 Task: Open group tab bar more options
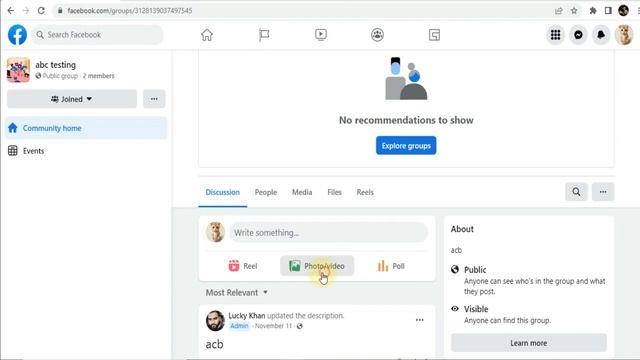(603, 192)
